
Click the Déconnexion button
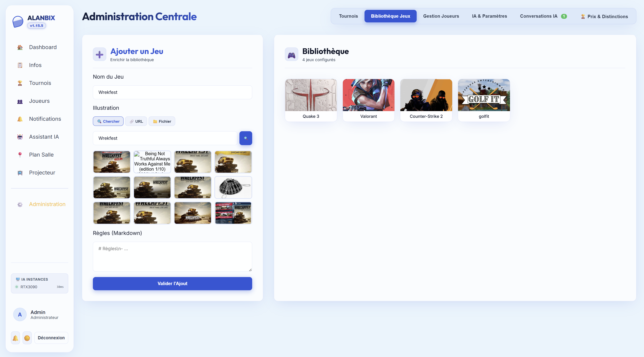[x=51, y=338]
